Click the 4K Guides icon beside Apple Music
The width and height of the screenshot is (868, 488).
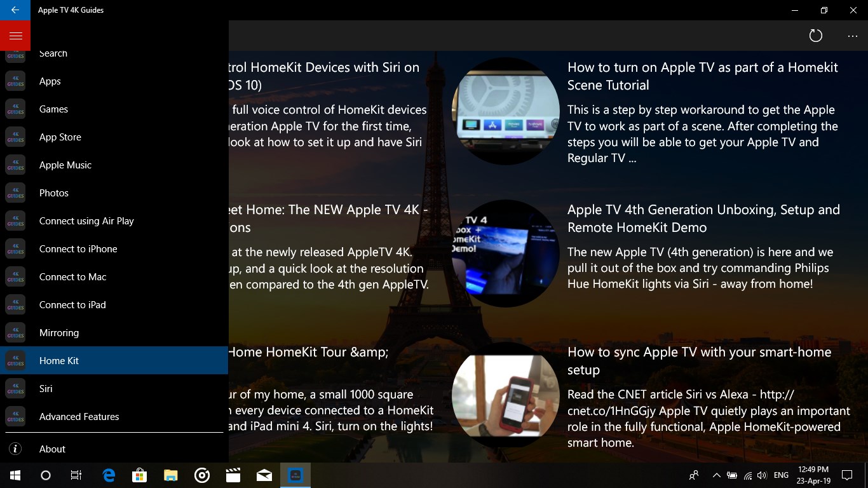(x=15, y=165)
